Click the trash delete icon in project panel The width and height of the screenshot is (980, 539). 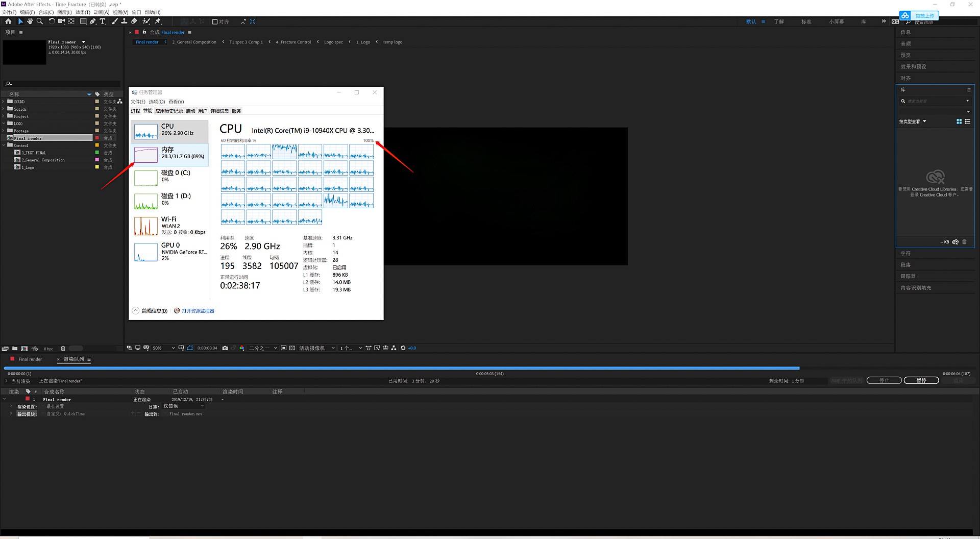click(63, 349)
